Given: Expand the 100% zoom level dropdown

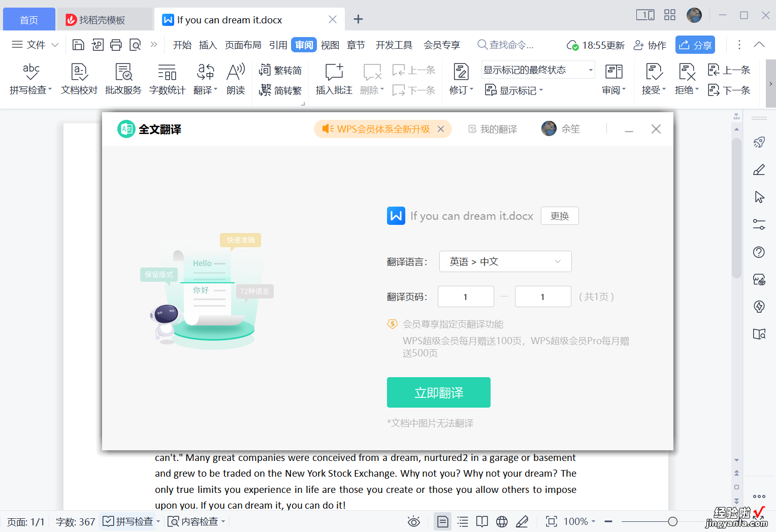Looking at the screenshot, I should tap(593, 521).
